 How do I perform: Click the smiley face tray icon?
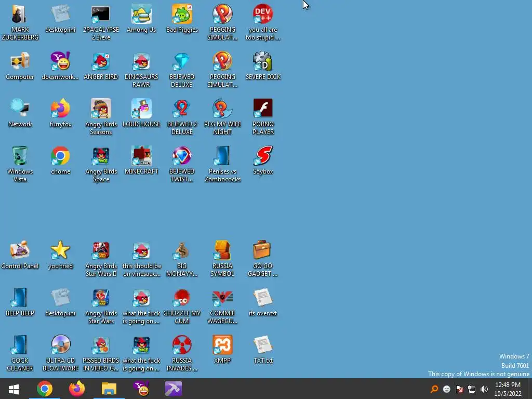point(446,389)
